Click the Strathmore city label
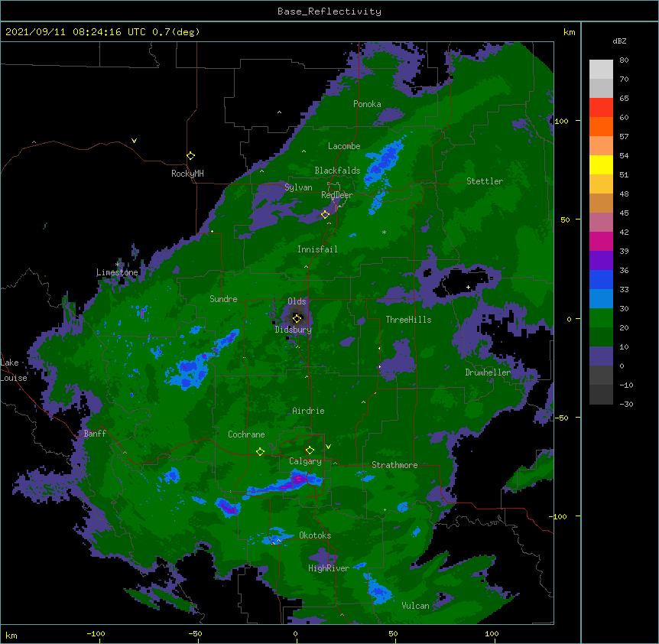Screen dimensions: 659x644 click(394, 465)
